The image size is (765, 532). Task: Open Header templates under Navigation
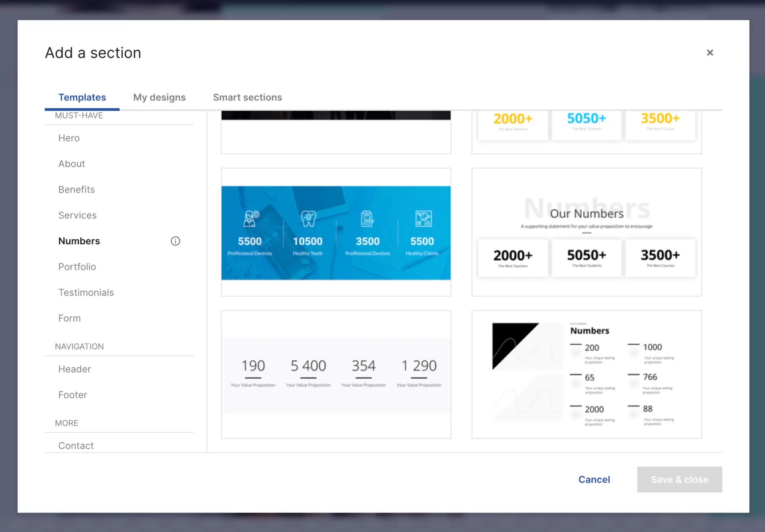click(x=75, y=369)
